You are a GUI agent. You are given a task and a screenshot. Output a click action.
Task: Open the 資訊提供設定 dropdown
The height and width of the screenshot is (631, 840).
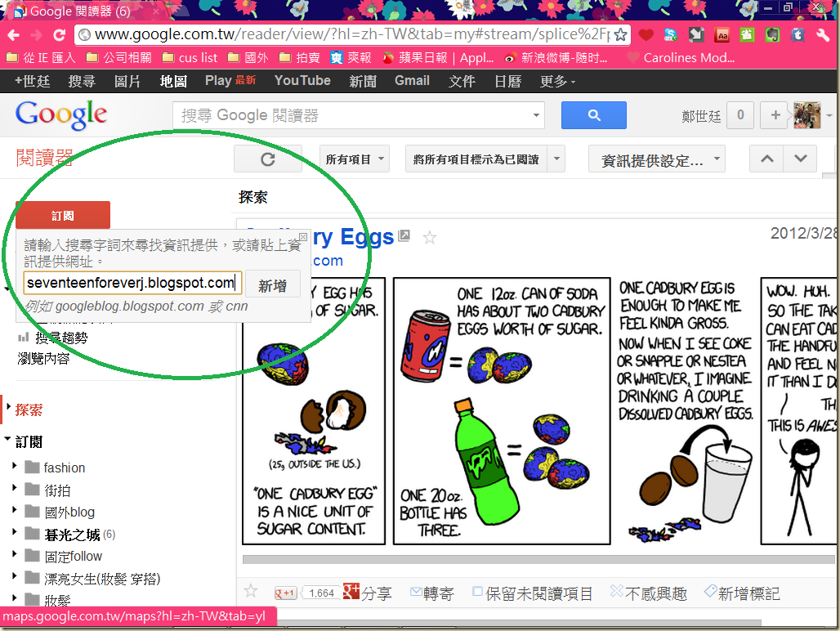(656, 159)
